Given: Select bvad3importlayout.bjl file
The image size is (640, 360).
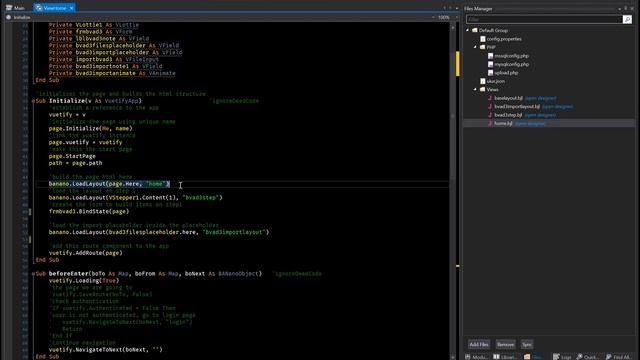Looking at the screenshot, I should coord(517,107).
